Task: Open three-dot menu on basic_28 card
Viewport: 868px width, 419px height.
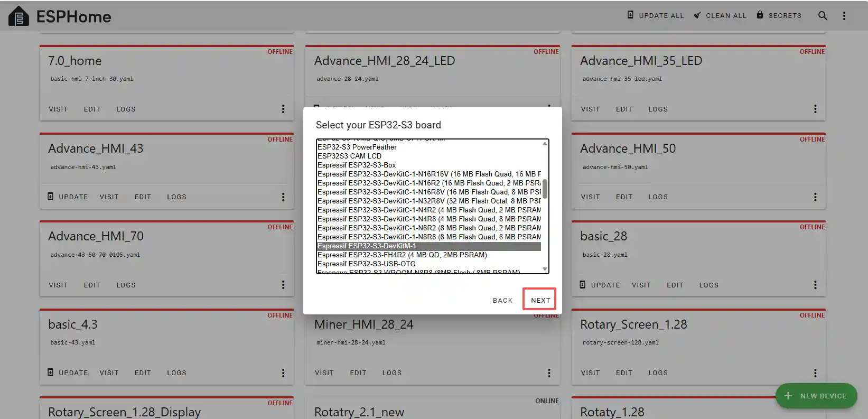Action: [815, 285]
